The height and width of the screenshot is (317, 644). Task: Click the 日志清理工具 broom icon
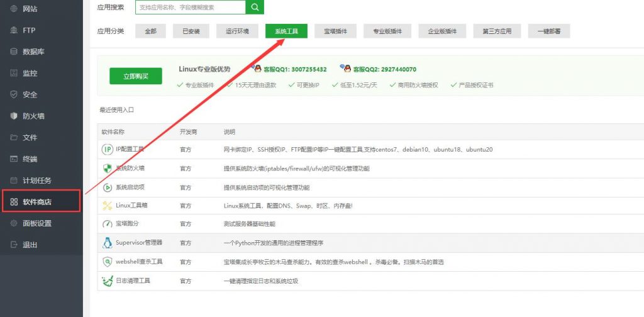[107, 281]
